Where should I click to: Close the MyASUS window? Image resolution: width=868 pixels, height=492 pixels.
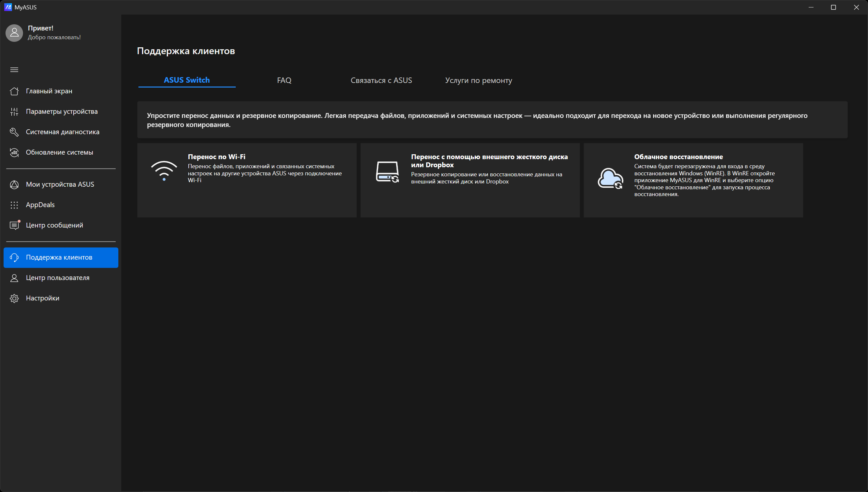coord(856,7)
